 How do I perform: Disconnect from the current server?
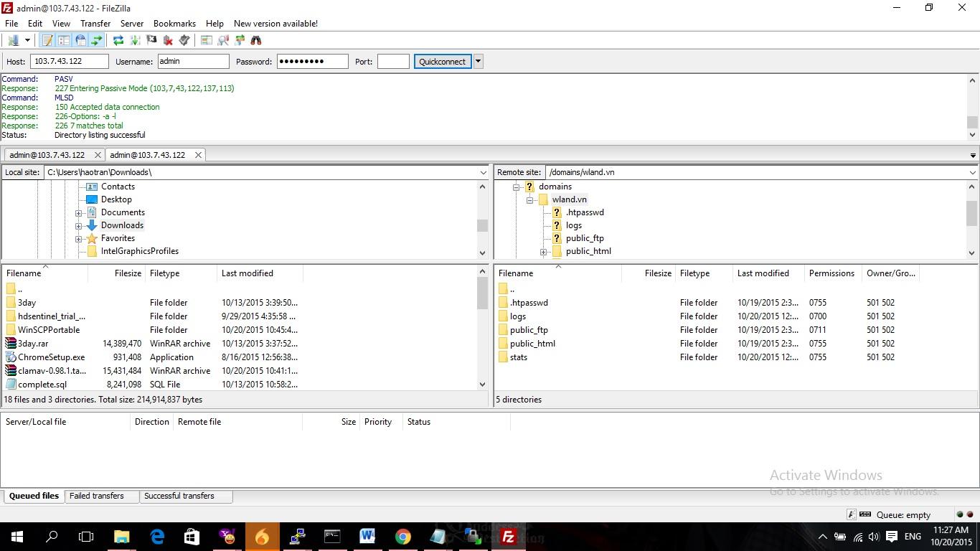click(168, 40)
